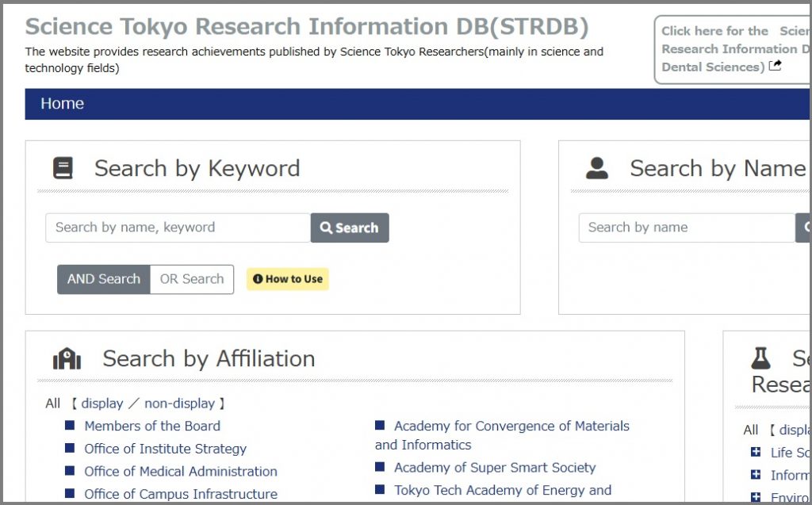
Task: Focus the Search by name, keyword field
Action: tap(178, 228)
